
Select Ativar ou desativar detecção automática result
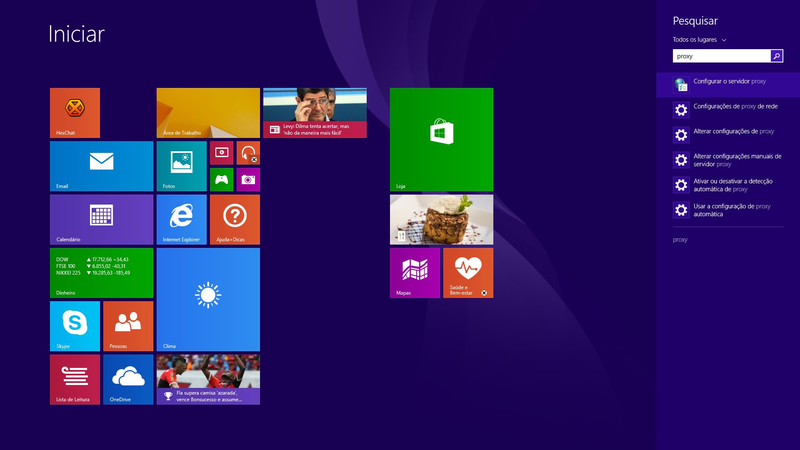728,185
